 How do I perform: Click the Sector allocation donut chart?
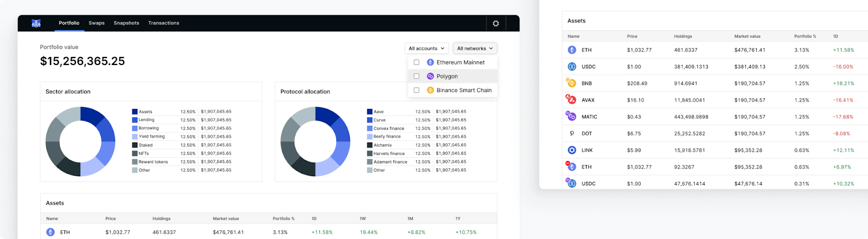tap(80, 141)
